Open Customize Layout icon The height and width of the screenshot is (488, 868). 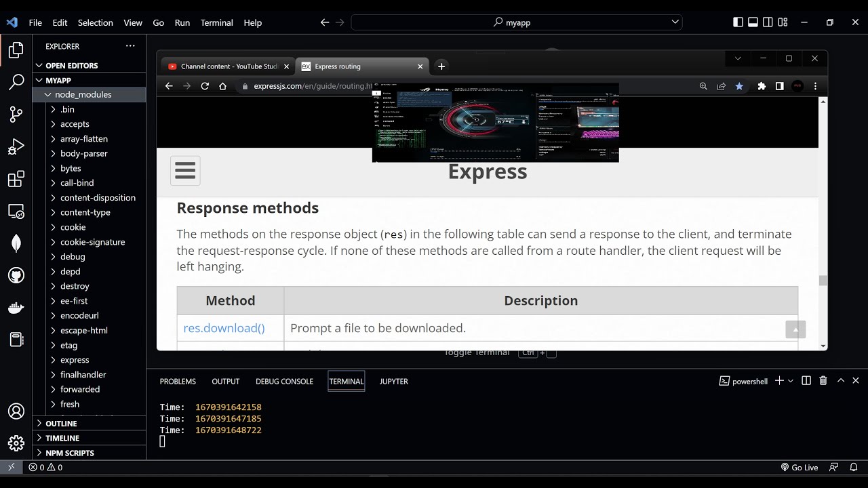(x=783, y=22)
